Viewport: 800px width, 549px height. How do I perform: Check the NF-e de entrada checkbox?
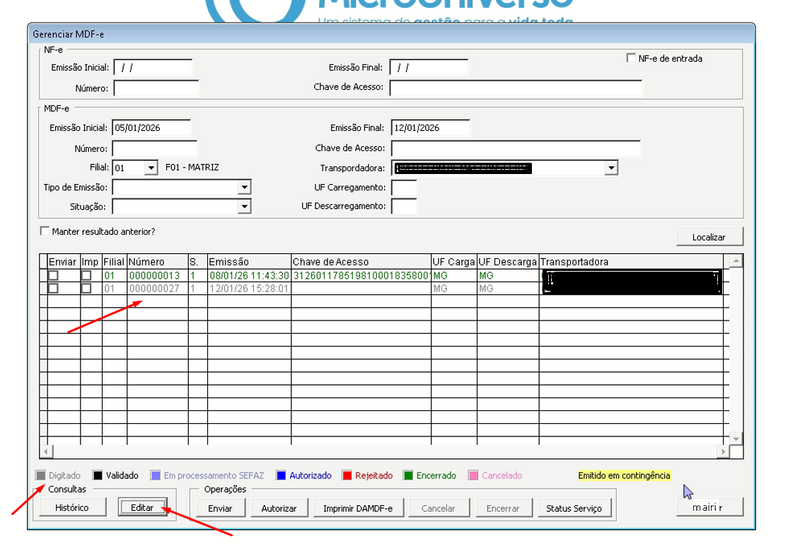click(x=631, y=59)
